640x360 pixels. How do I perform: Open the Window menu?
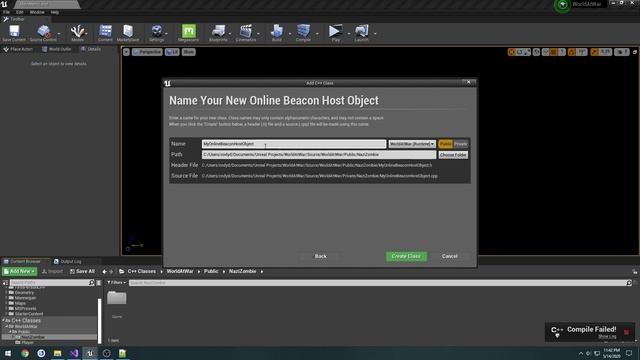[x=37, y=12]
